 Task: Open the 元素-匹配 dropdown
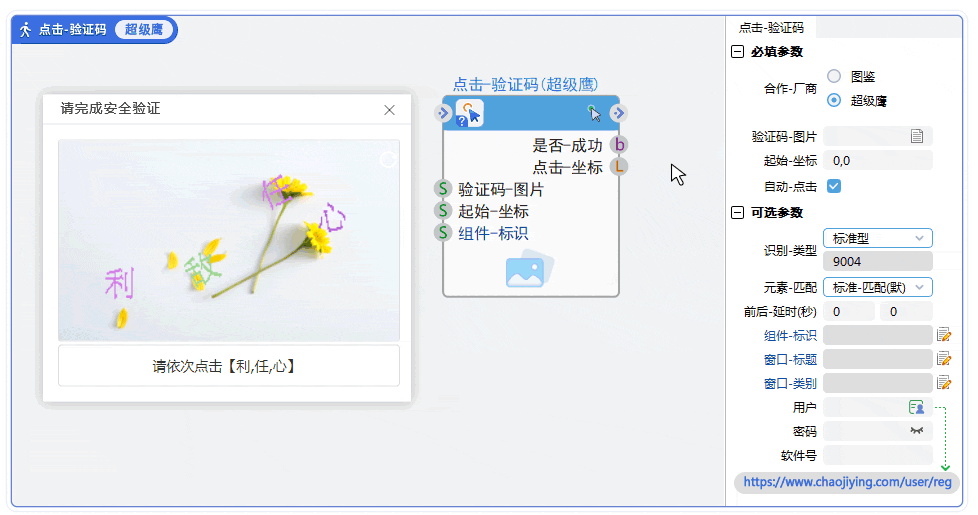877,287
